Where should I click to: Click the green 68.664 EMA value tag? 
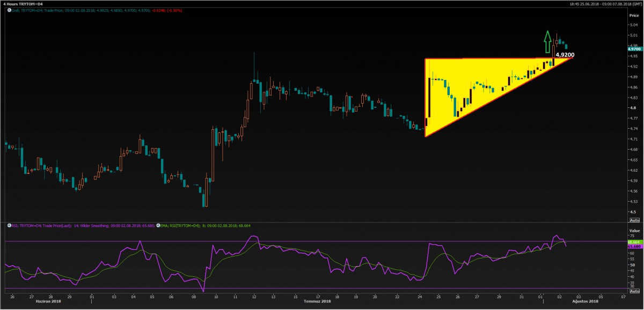(634, 242)
